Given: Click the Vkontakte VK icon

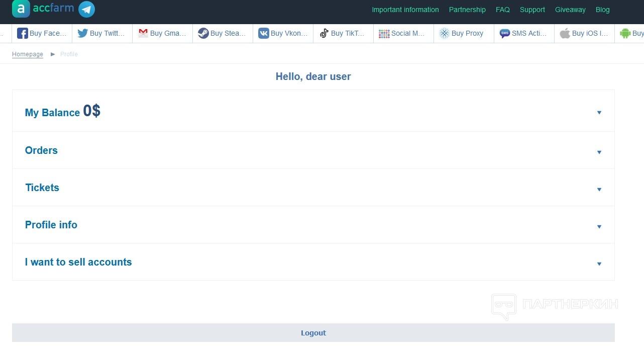Looking at the screenshot, I should click(x=263, y=33).
